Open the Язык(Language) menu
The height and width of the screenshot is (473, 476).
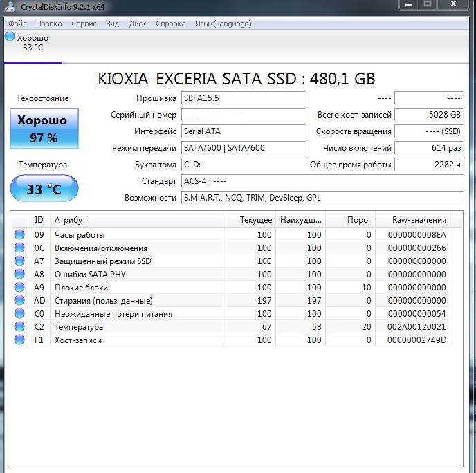[223, 24]
